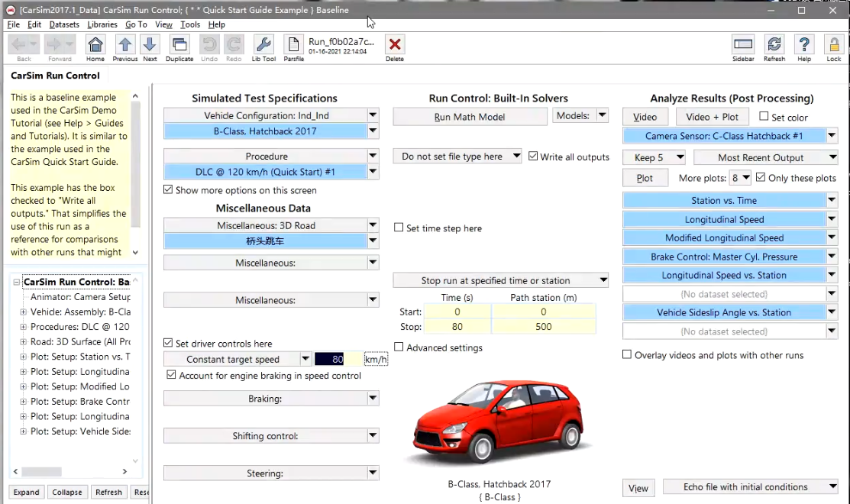Open the Datasets menu

tap(64, 24)
